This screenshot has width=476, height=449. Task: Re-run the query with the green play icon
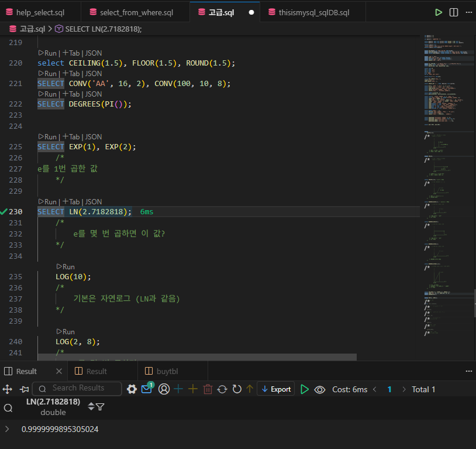pos(304,389)
